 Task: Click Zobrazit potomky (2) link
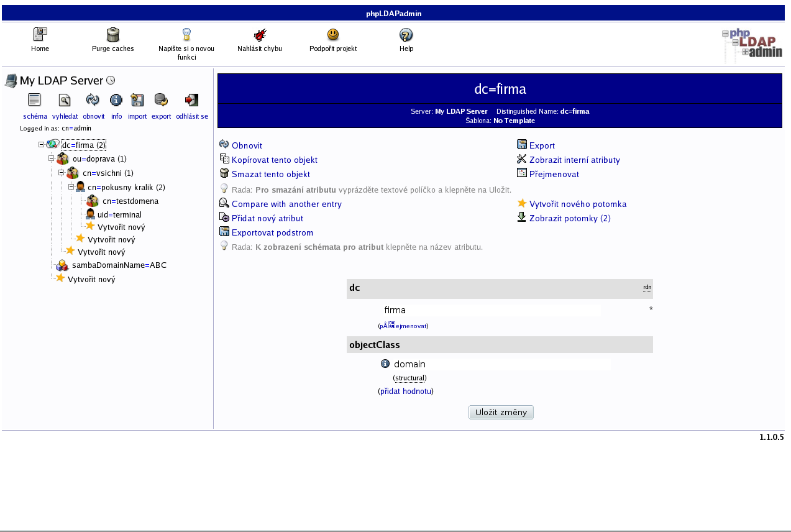click(x=570, y=218)
